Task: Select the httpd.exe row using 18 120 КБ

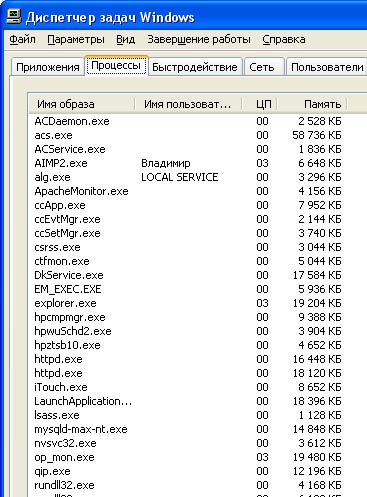Action: (188, 373)
